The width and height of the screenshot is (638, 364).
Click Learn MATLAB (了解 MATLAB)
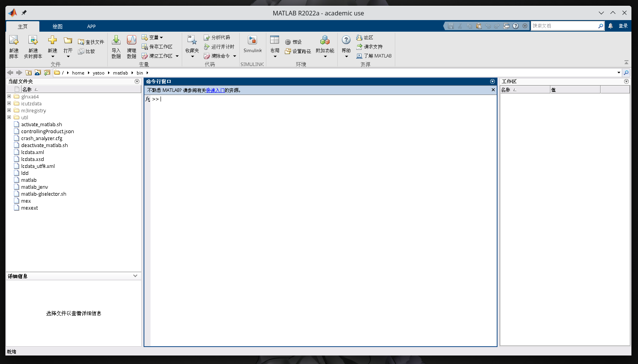pos(374,56)
